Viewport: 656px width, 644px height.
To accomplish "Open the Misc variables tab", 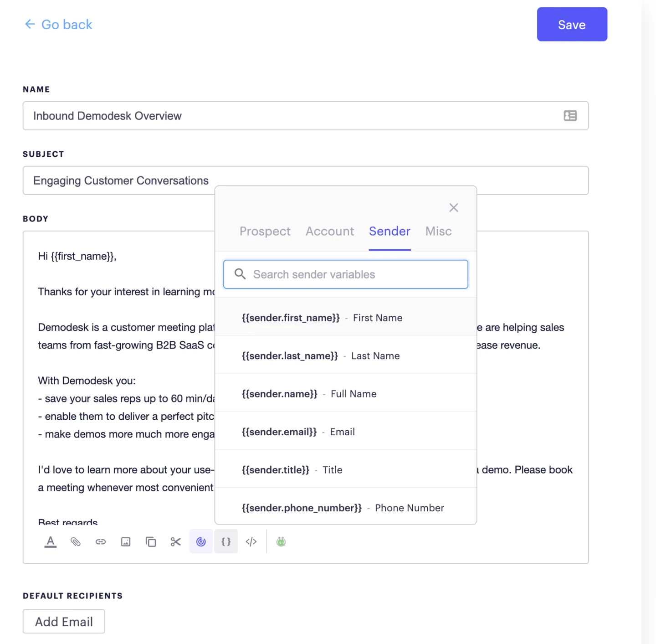I will [x=438, y=231].
